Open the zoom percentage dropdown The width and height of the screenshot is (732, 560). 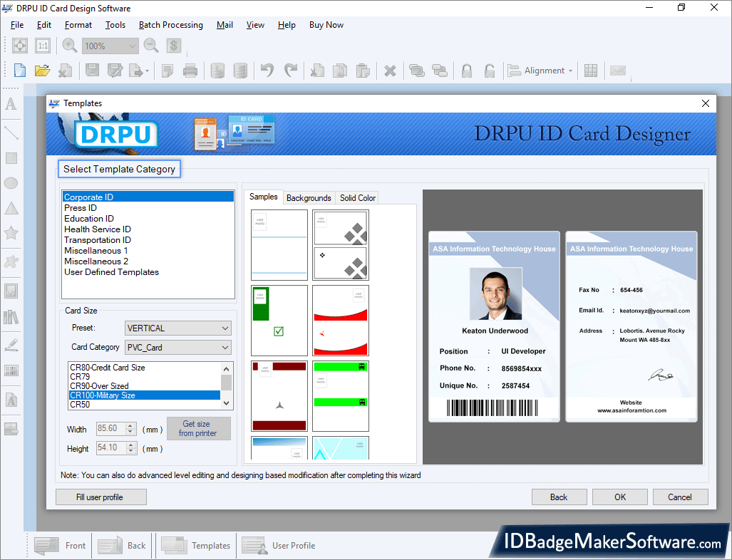pyautogui.click(x=132, y=46)
